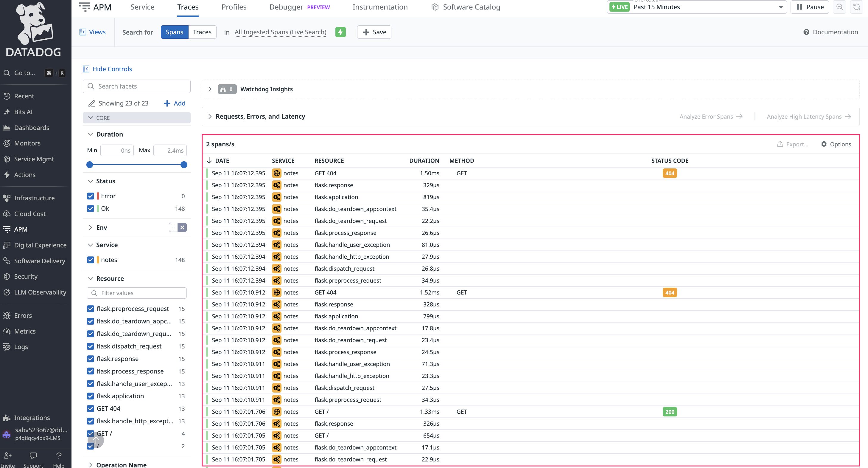
Task: Open Bits AI from sidebar
Action: tap(23, 112)
